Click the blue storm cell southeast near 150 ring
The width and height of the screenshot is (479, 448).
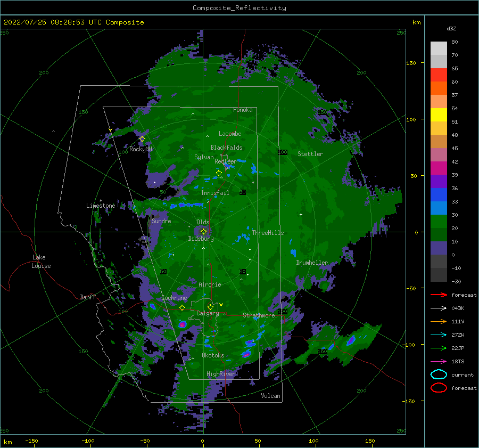click(351, 340)
